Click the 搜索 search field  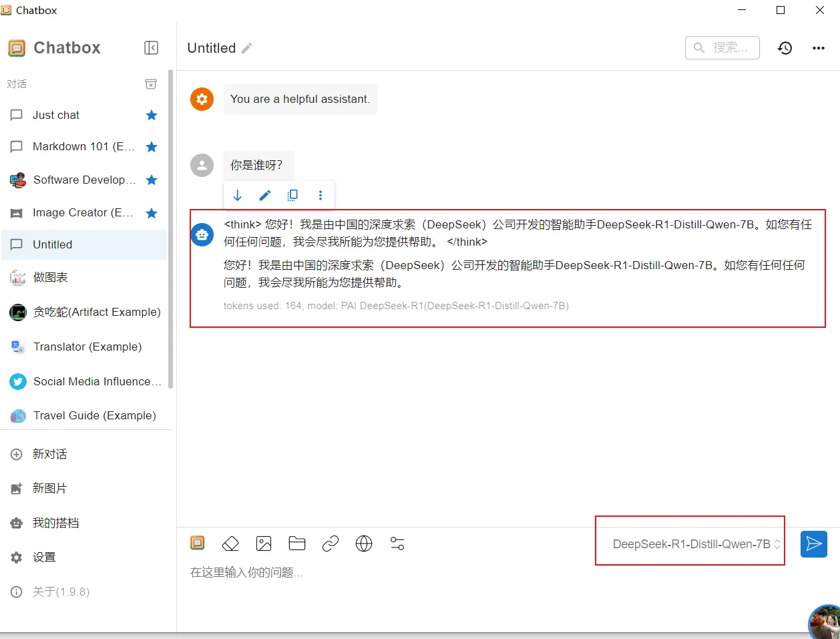722,47
